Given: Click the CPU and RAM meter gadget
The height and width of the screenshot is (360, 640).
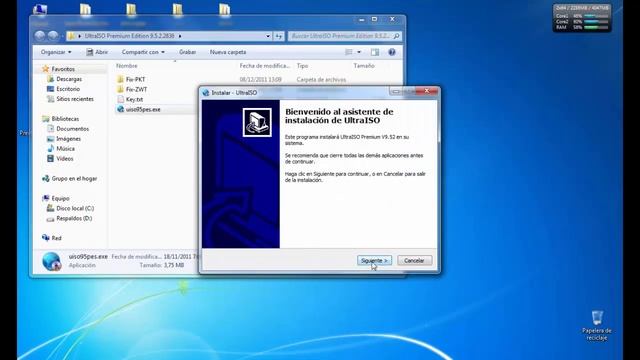Looking at the screenshot, I should pos(582,18).
